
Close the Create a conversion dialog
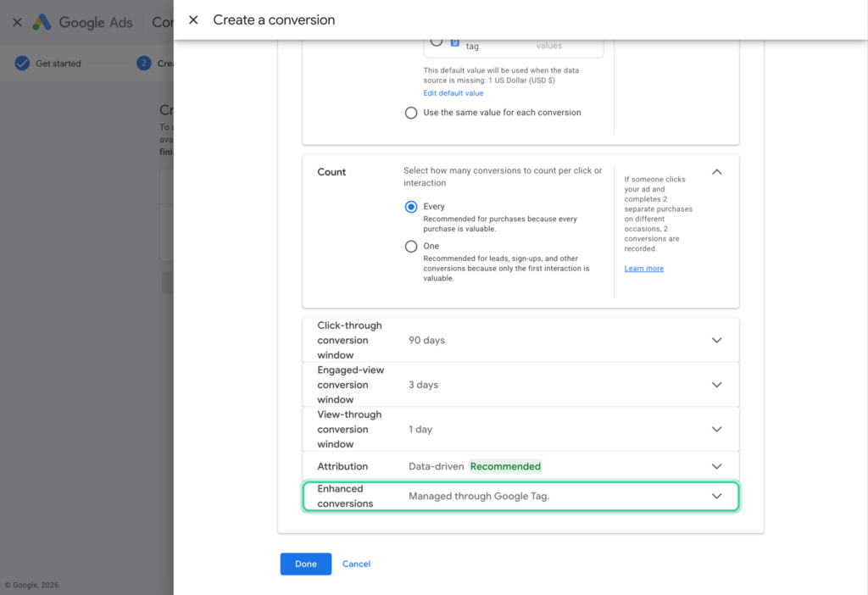193,20
